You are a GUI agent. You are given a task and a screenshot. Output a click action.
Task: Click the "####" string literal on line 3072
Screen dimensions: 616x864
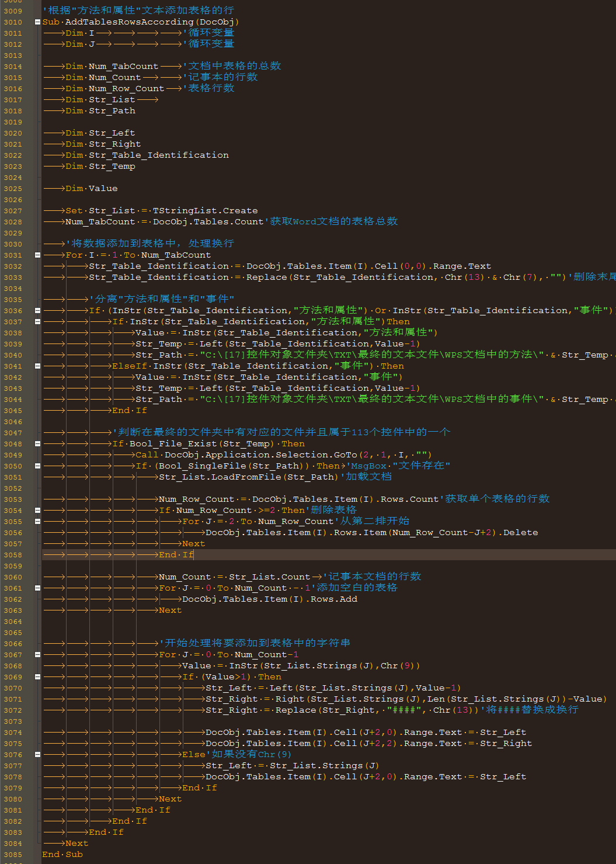[x=403, y=710]
